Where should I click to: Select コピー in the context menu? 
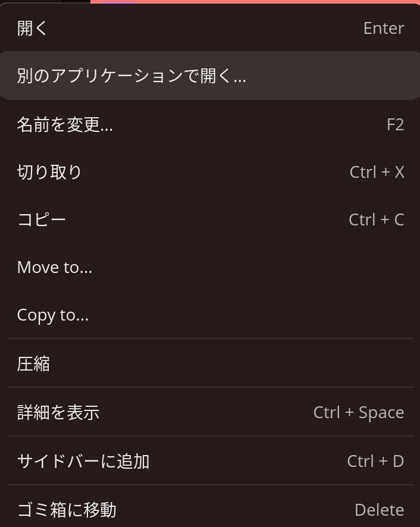point(42,219)
